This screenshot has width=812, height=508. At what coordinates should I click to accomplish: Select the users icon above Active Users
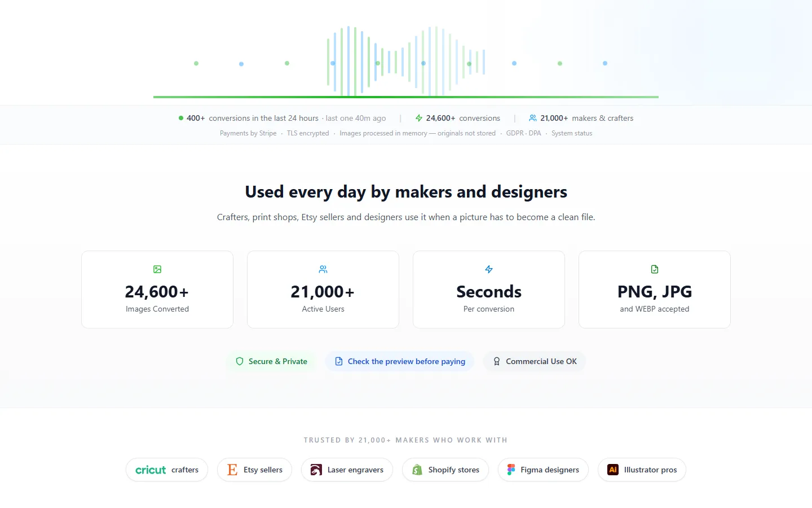(323, 269)
